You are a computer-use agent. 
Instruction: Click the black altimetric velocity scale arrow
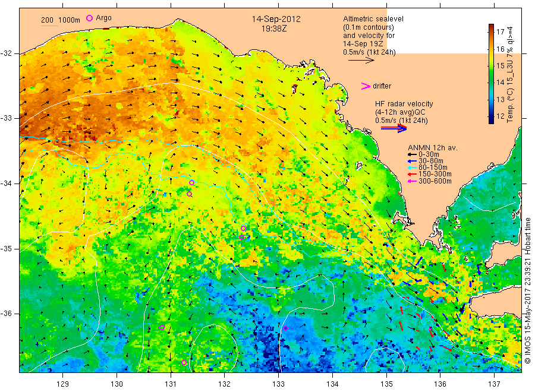[361, 61]
